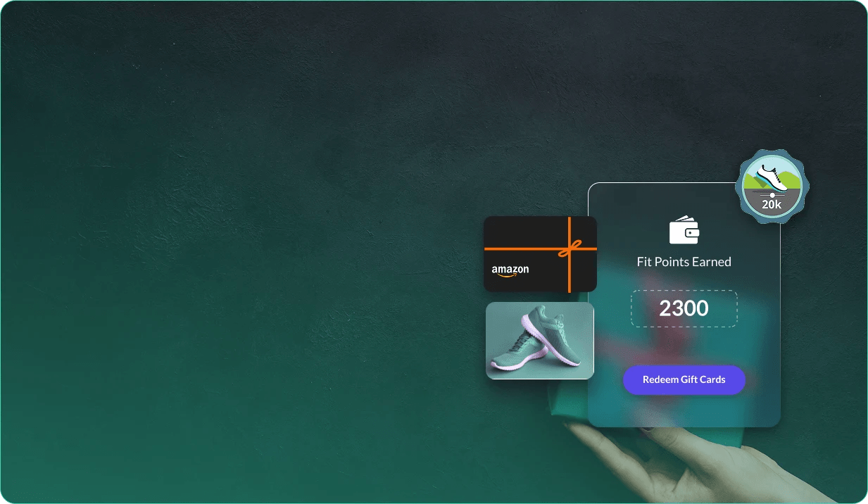Click the slider knob in the 20k badge
This screenshot has width=868, height=504.
[x=772, y=195]
